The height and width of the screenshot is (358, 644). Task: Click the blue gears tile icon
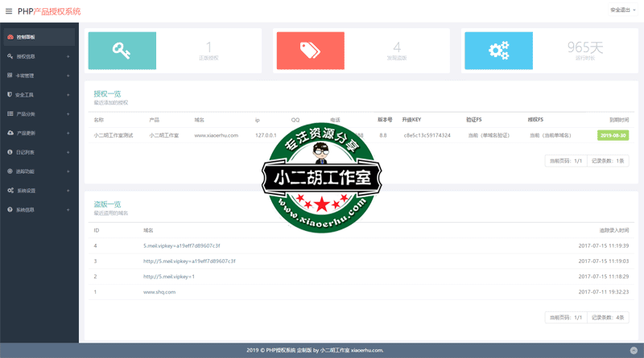pos(498,51)
